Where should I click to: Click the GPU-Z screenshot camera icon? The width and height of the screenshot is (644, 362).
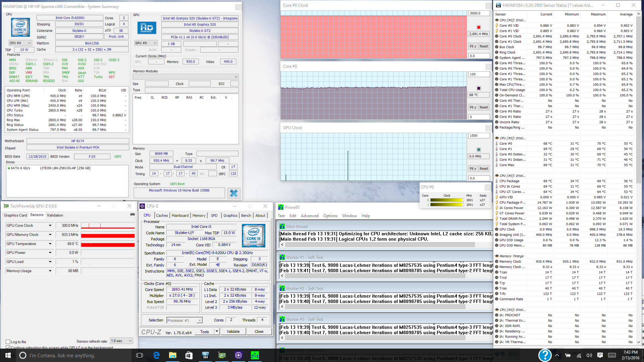coord(132,215)
